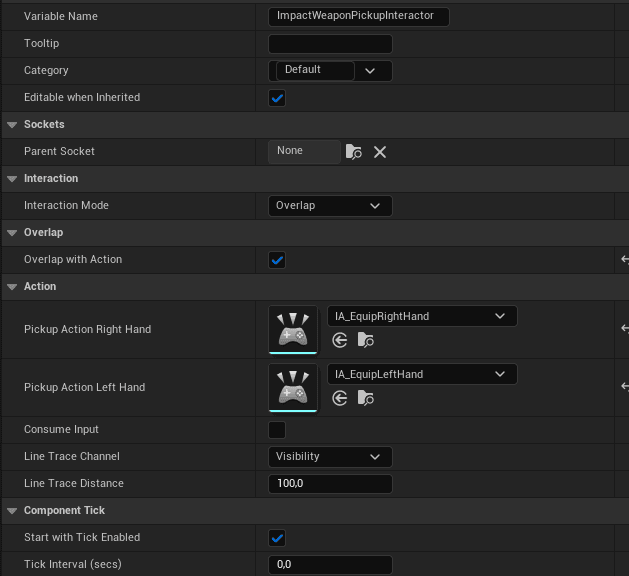Viewport: 629px width, 576px height.
Task: Select the Line Trace Distance label
Action: click(x=73, y=483)
